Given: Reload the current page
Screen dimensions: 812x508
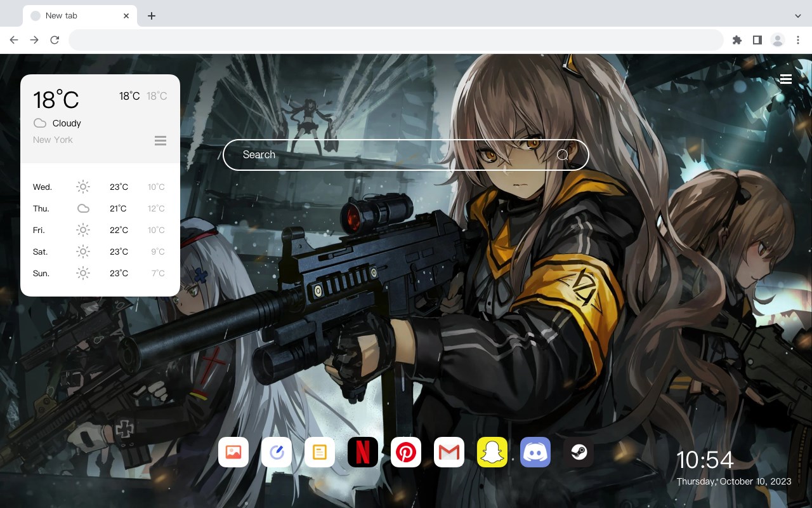Looking at the screenshot, I should pyautogui.click(x=55, y=40).
